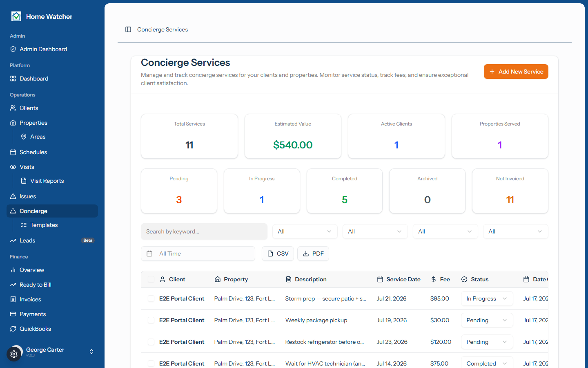Click the map pin icon for Areas
Screen dimensions: 588x368
coord(24,137)
